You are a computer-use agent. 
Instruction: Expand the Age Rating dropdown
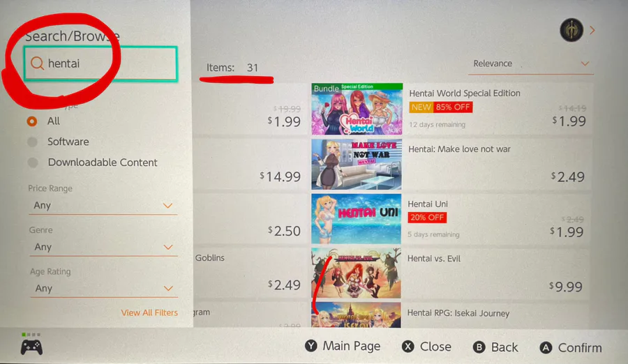[104, 288]
